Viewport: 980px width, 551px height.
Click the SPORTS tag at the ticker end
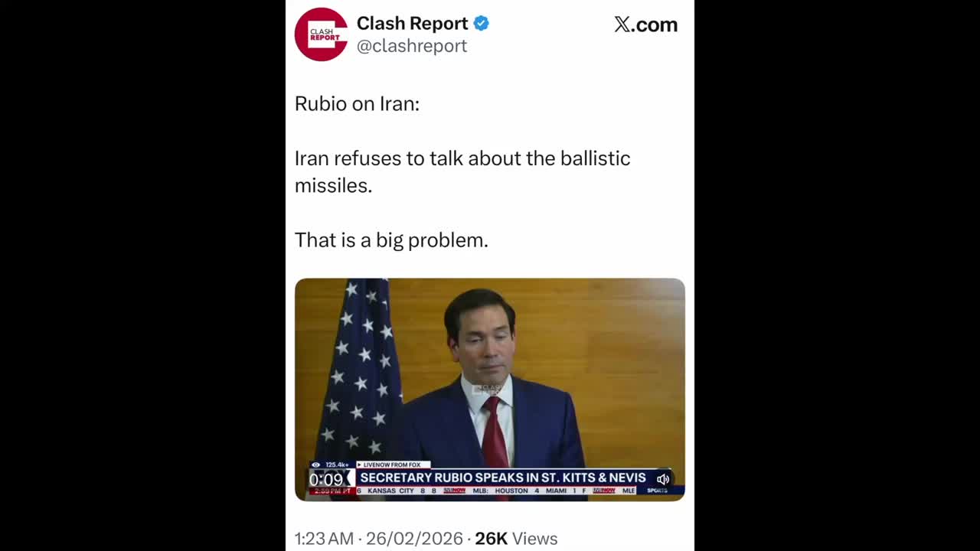point(657,491)
